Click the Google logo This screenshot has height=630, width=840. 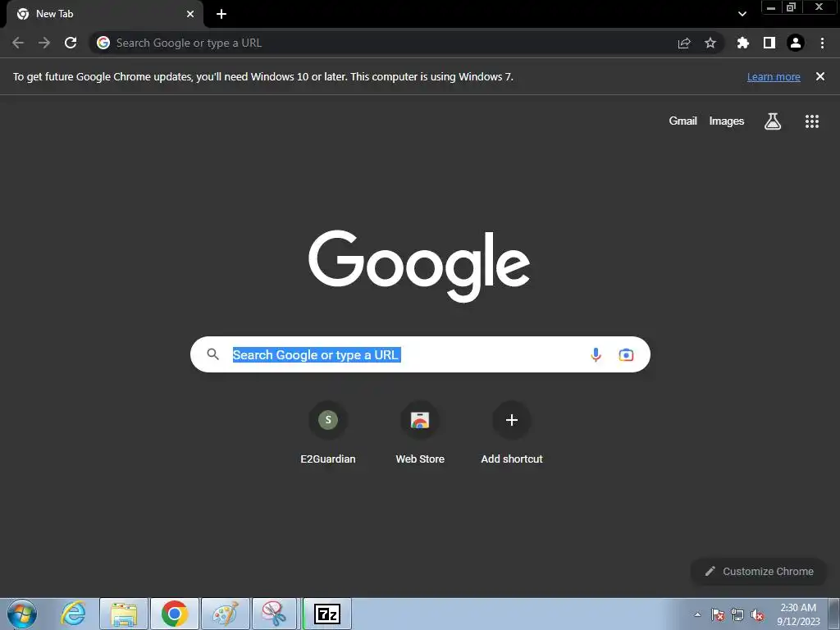click(419, 266)
